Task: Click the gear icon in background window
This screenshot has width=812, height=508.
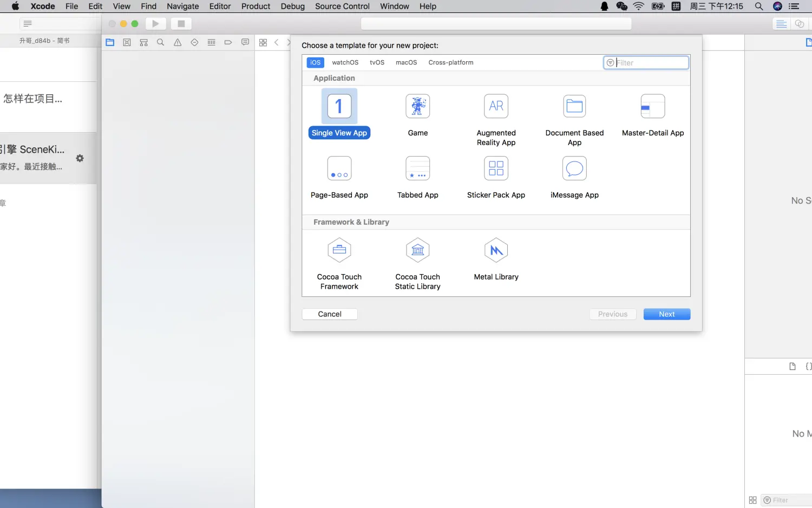Action: coord(80,158)
